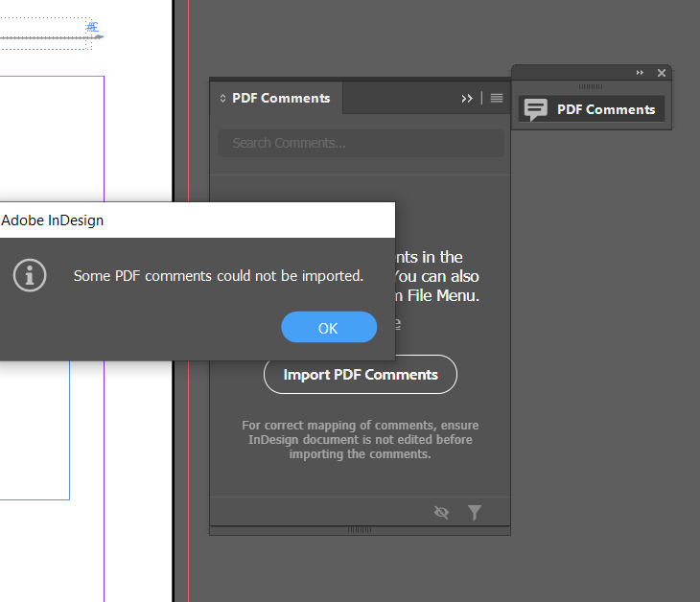Collapse PDF Comments panel with double-arrow
The height and width of the screenshot is (602, 700).
tap(467, 99)
